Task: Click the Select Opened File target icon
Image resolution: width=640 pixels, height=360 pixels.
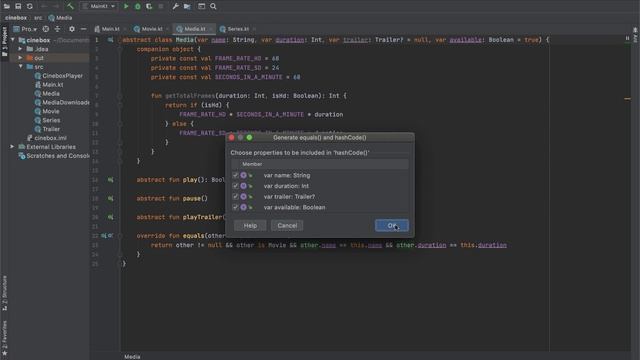Action: point(46,29)
